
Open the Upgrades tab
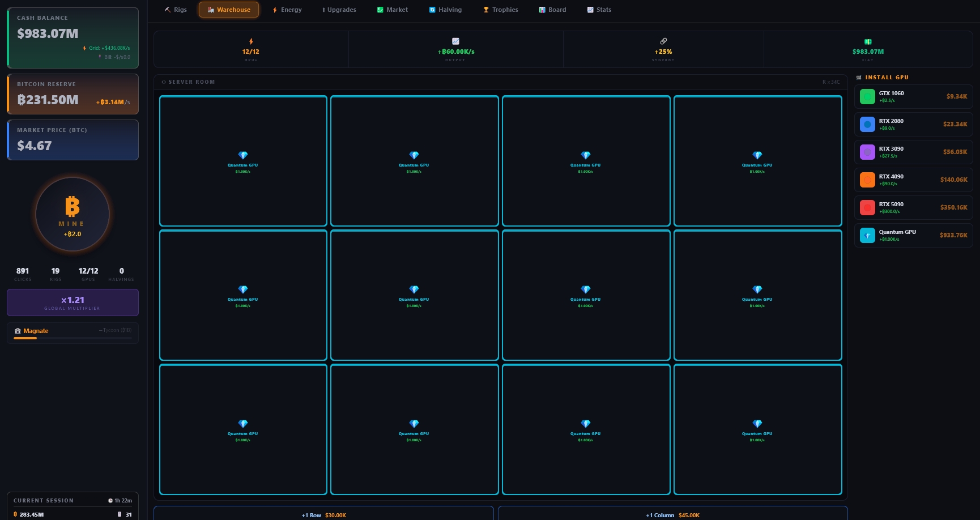[x=339, y=10]
